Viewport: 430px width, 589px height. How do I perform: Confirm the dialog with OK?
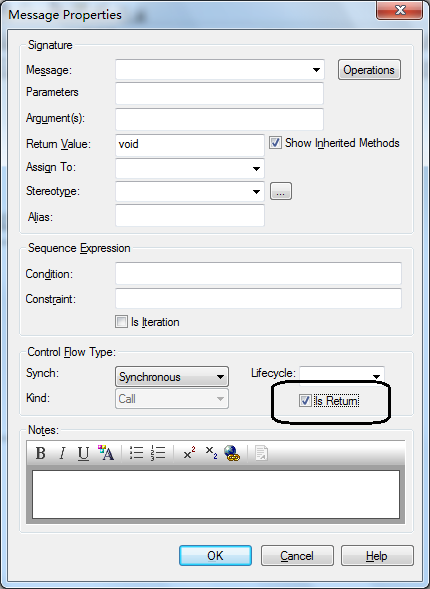coord(215,556)
